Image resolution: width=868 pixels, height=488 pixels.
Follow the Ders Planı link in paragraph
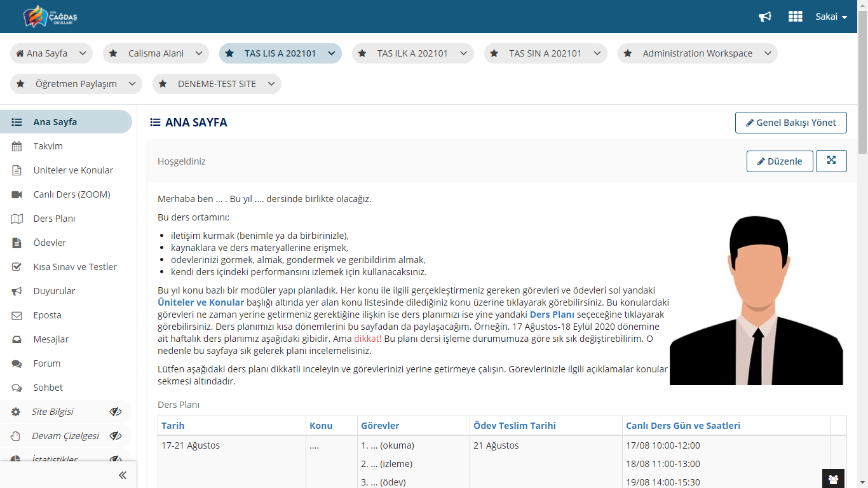point(552,315)
